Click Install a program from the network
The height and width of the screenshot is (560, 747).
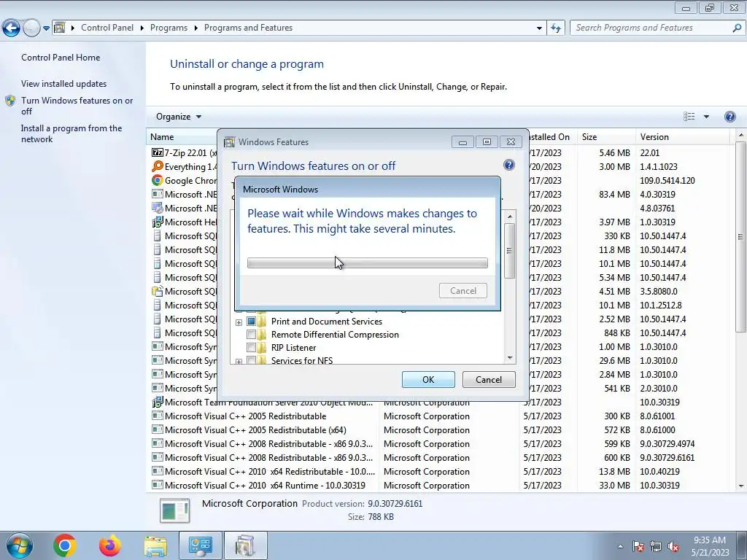[x=71, y=133]
